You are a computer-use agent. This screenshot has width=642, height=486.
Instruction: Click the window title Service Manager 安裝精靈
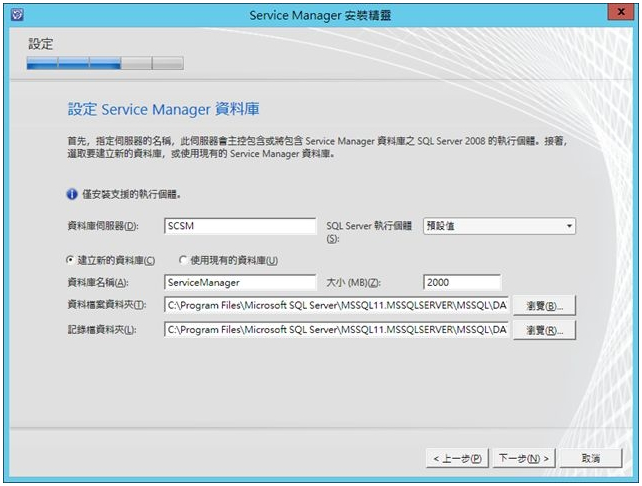point(320,16)
